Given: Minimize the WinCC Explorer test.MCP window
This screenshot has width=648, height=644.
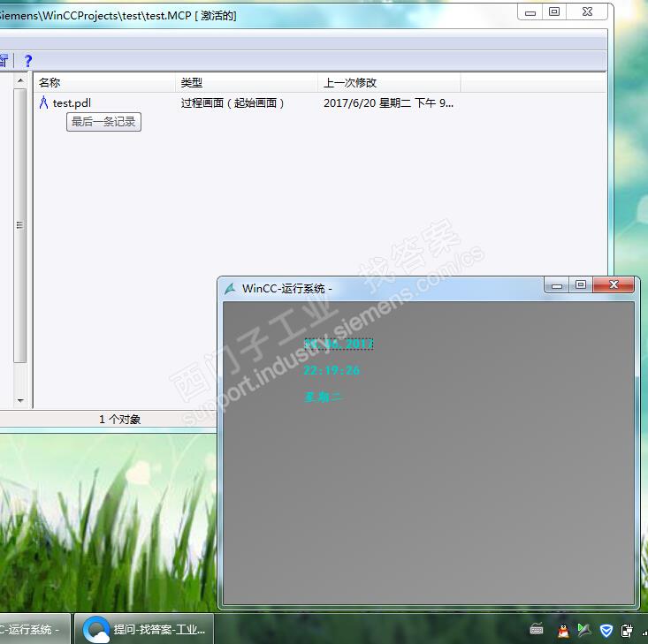Looking at the screenshot, I should 530,12.
